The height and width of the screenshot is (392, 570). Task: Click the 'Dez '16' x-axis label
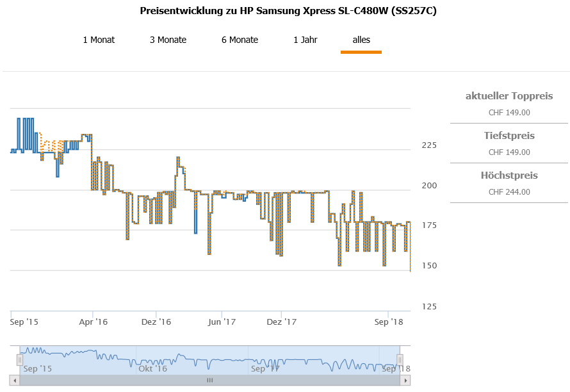click(158, 322)
